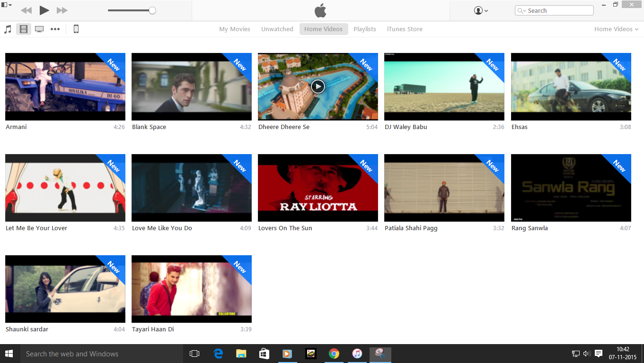This screenshot has height=363, width=644.
Task: Open the Tayari Haan Di thumbnail
Action: coord(192,289)
